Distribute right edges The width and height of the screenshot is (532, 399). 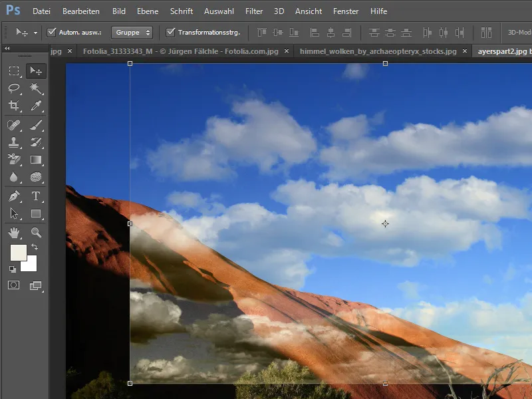(x=460, y=33)
